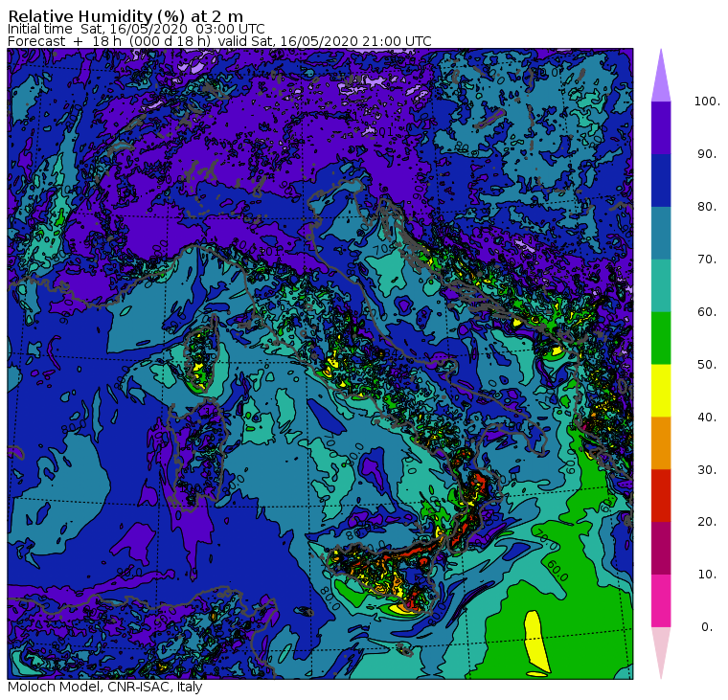Click the 'Initial time Sat, 16/05/2020 03:00 UTC' line
728x700 pixels.
(136, 29)
